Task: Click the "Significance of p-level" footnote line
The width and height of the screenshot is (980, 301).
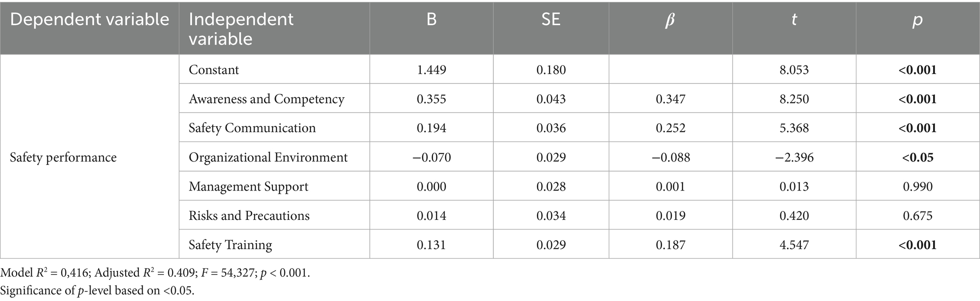Action: click(97, 291)
